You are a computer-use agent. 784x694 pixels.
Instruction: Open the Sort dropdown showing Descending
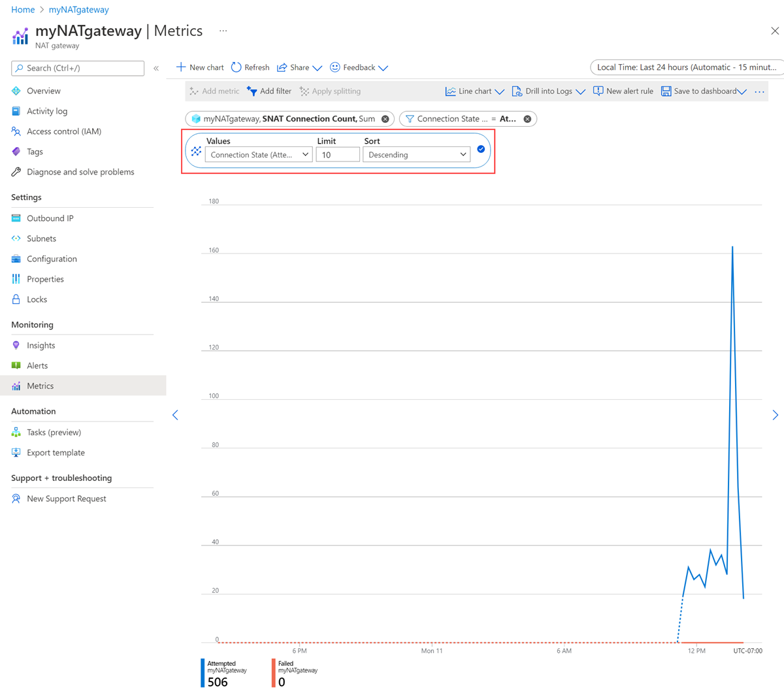click(x=416, y=154)
